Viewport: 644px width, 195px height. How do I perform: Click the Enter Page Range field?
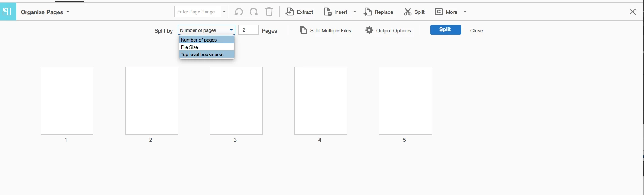[x=198, y=12]
